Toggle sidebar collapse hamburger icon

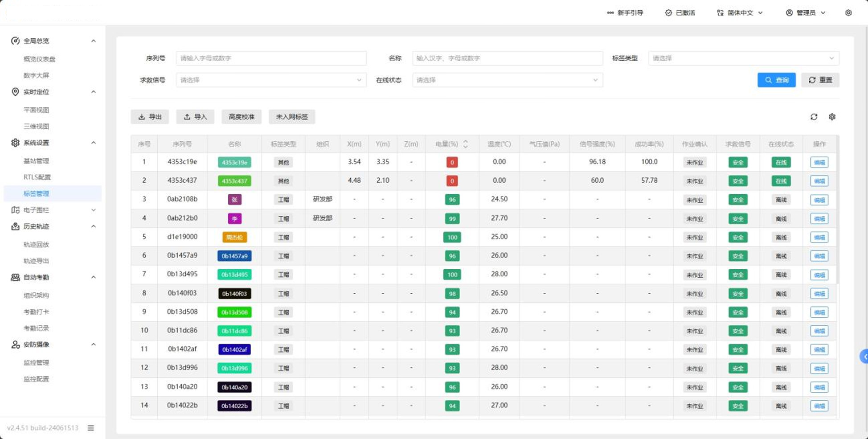91,428
